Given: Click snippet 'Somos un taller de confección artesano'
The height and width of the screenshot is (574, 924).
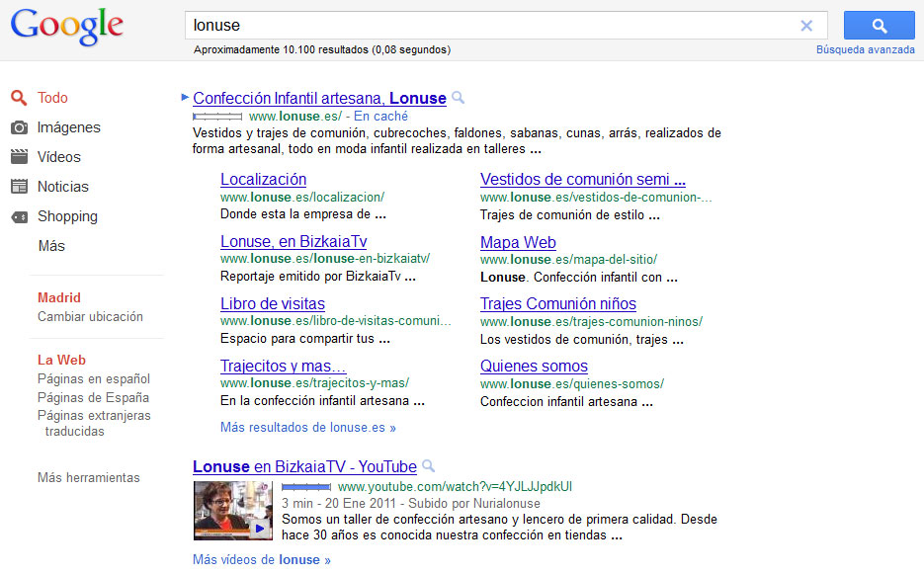Looking at the screenshot, I should [x=500, y=528].
